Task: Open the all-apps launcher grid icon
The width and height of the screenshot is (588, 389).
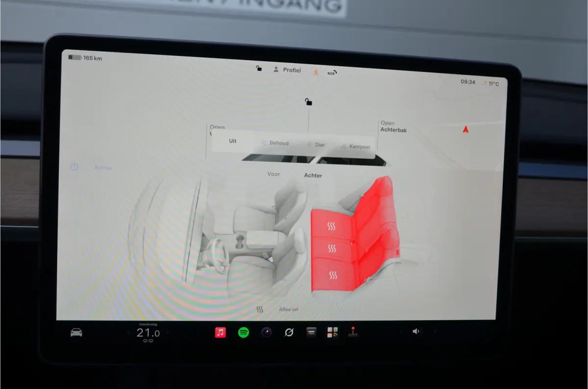Action: (333, 332)
